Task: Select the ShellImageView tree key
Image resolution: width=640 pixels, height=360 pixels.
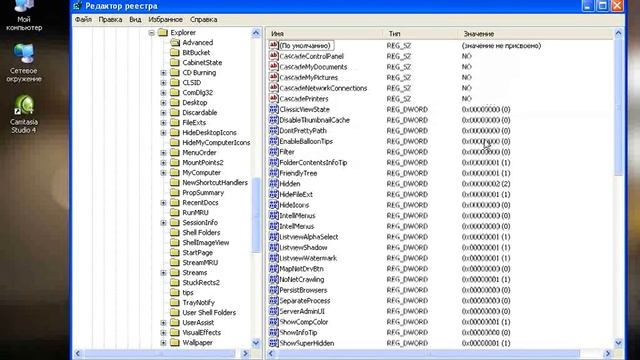Action: 206,242
